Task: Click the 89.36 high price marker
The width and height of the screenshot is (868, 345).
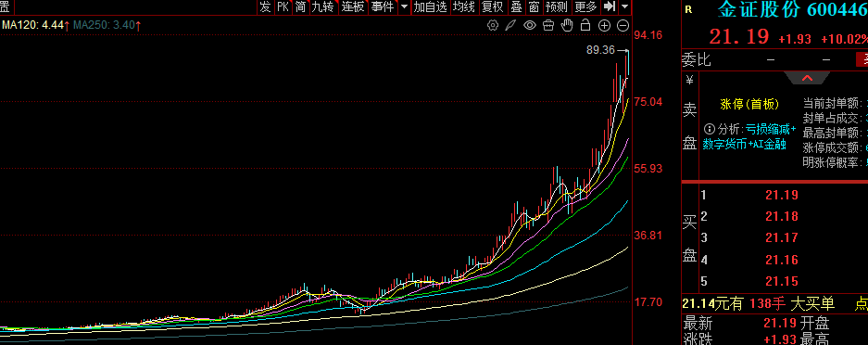Action: [x=600, y=50]
